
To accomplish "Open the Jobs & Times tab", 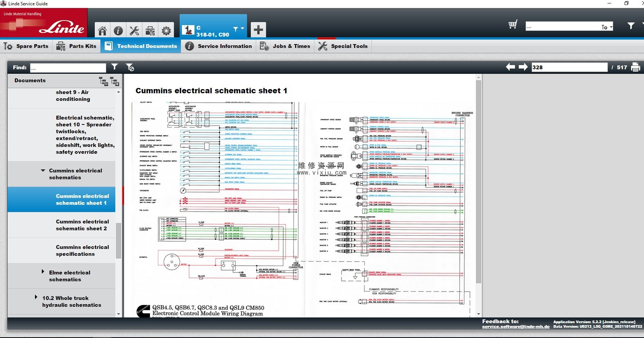I will [285, 46].
